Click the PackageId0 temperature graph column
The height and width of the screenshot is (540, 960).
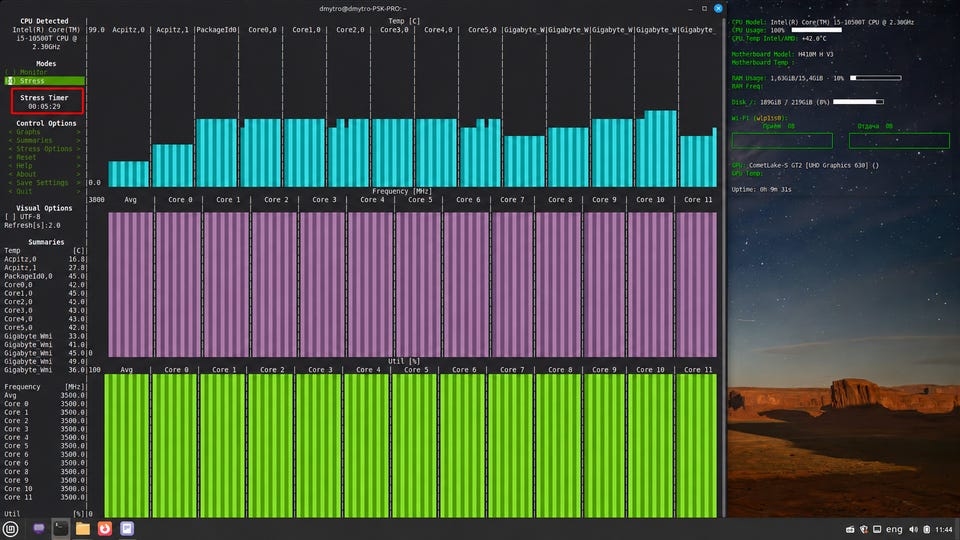point(216,153)
